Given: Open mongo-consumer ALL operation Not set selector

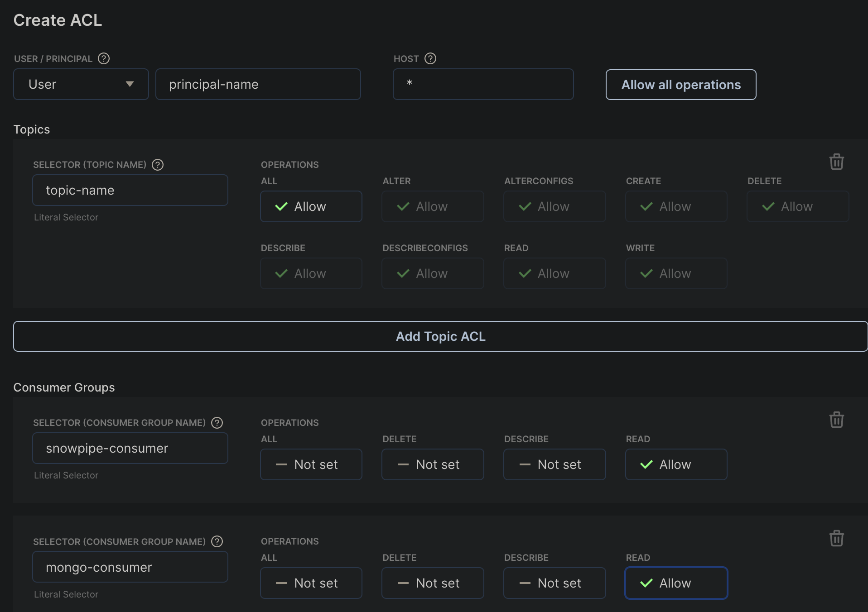Looking at the screenshot, I should [x=311, y=583].
